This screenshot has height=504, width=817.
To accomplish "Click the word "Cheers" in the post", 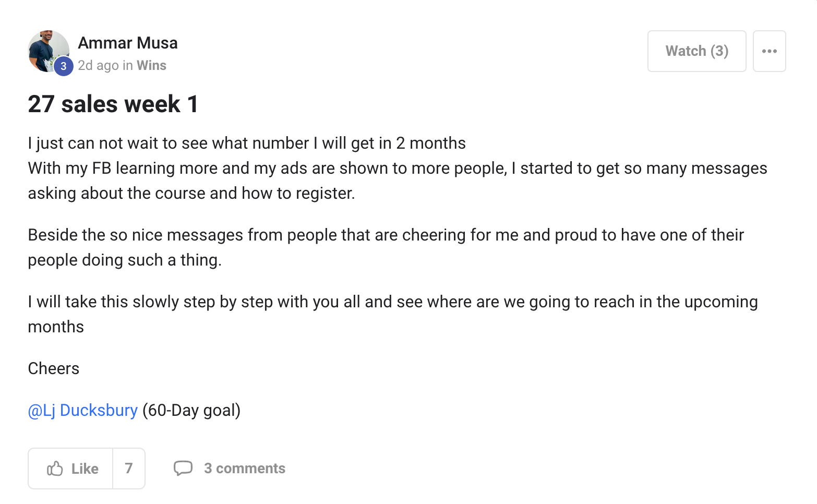I will coord(54,368).
